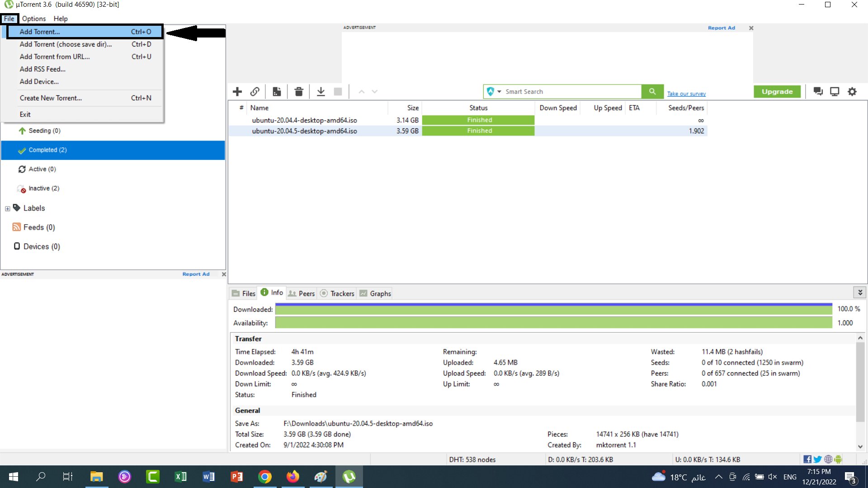Collapse the detail pane with chevron button

click(860, 293)
